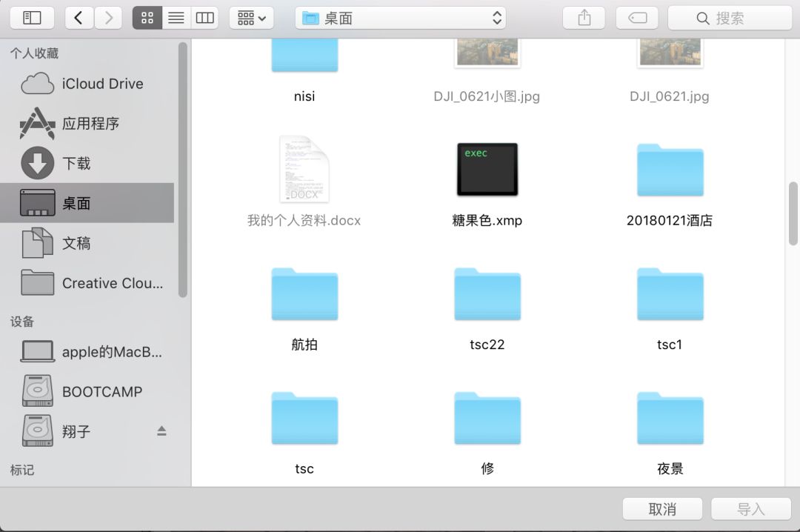Screen dimensions: 800x532
Task: Click the sidebar toggle icon at top left
Action: (31, 17)
